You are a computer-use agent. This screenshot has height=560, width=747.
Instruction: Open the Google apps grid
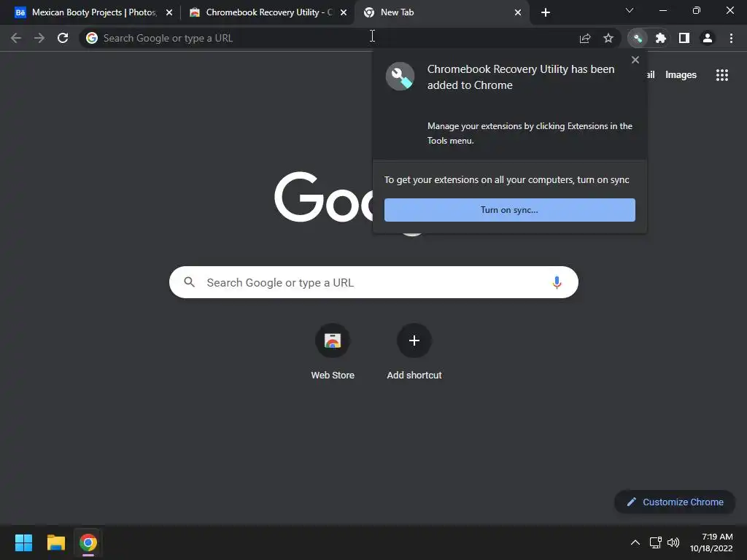(722, 75)
